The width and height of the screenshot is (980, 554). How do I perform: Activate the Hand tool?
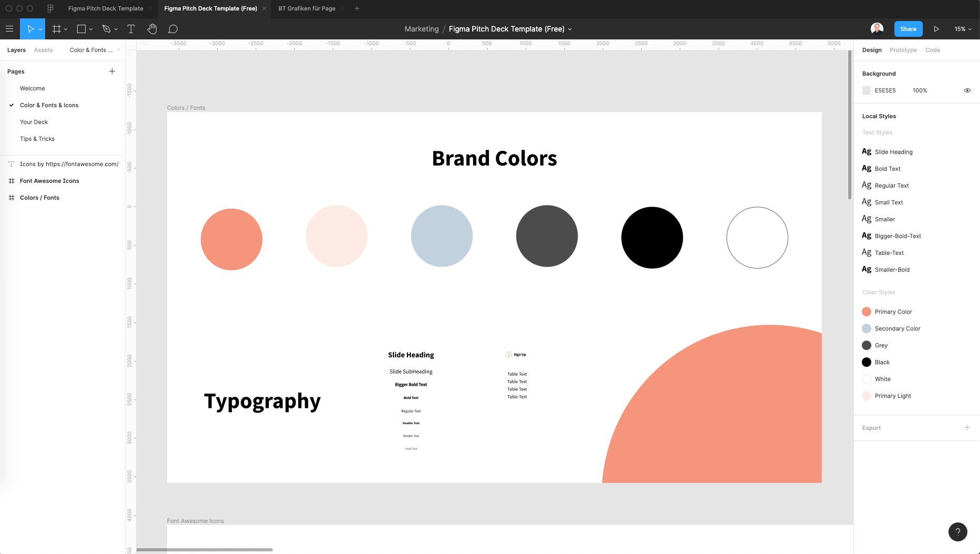[x=152, y=29]
